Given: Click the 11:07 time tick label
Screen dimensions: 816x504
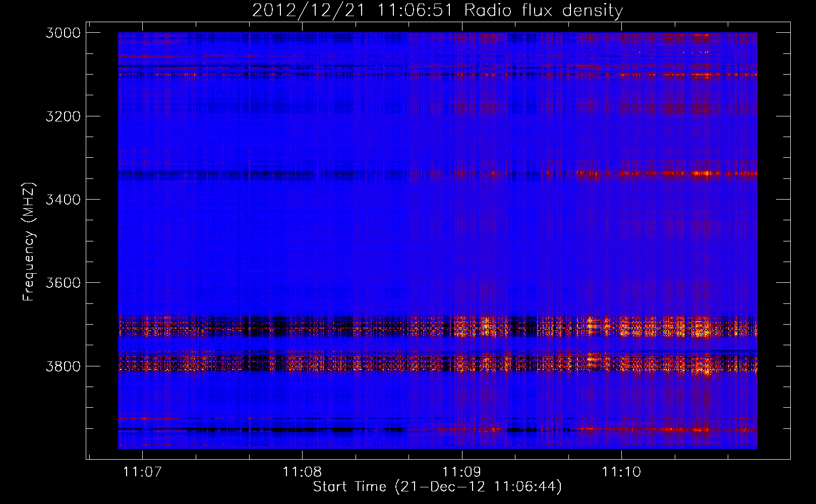Looking at the screenshot, I should [142, 472].
